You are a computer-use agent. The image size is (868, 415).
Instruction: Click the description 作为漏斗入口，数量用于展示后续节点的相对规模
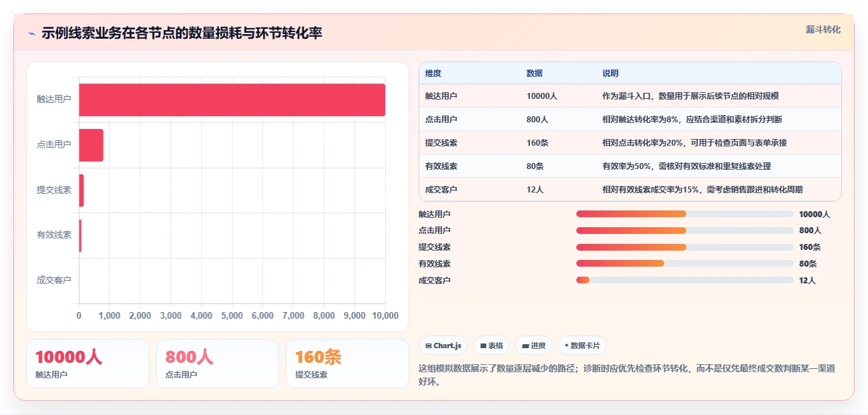coord(690,96)
